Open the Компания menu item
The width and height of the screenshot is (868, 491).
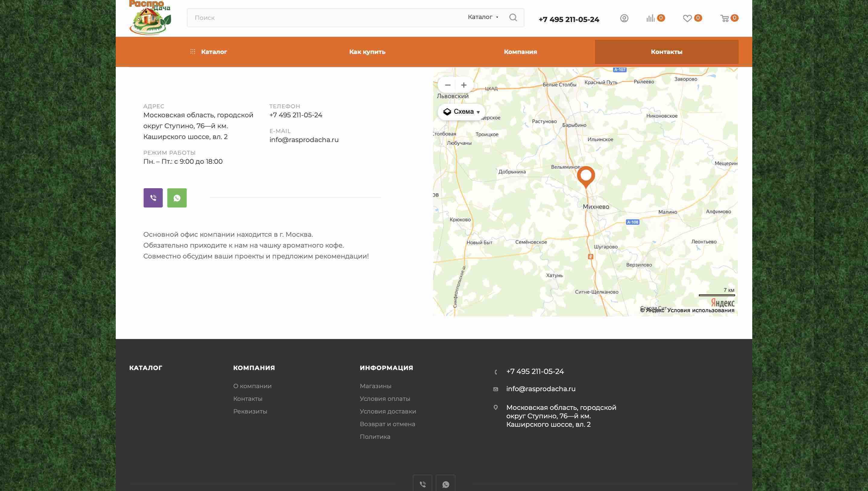click(x=520, y=52)
